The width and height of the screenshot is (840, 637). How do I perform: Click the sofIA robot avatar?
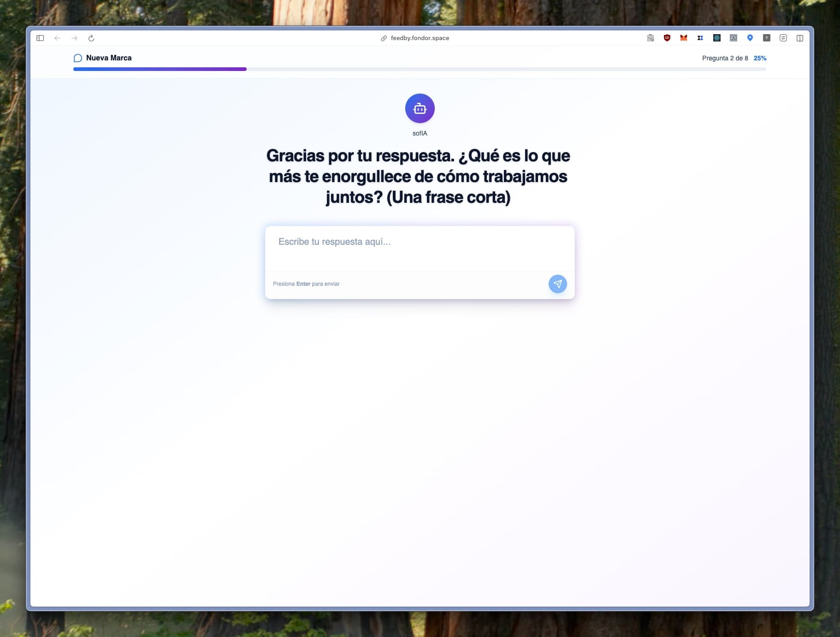pos(420,108)
